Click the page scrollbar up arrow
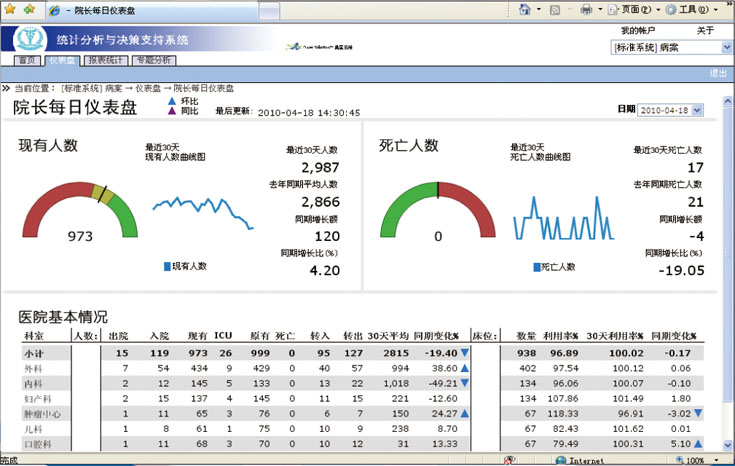735x466 pixels. 728,100
